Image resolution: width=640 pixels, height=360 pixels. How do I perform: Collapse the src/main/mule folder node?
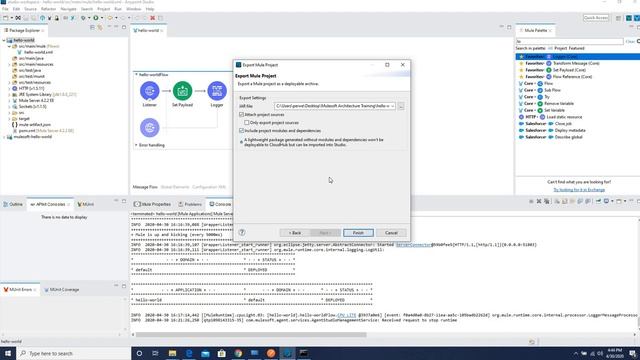click(9, 46)
